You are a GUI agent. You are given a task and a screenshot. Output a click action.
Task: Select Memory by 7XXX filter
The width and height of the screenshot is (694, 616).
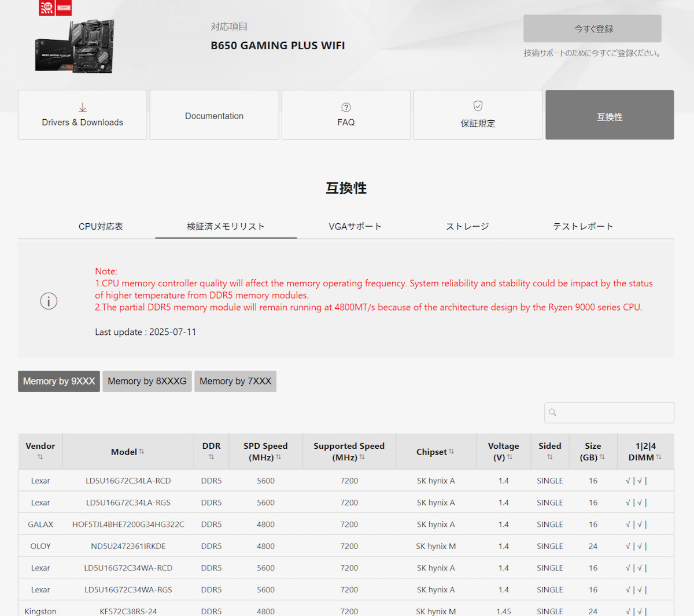[235, 381]
